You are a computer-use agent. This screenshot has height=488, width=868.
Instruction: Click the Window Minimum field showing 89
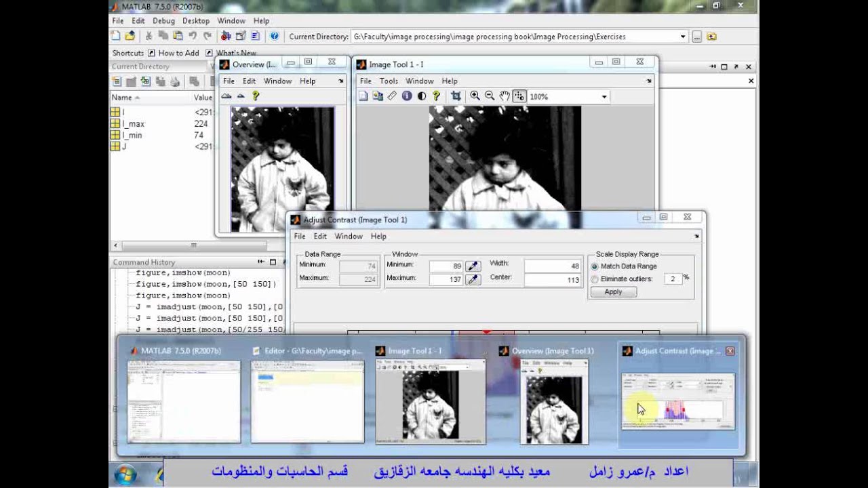pyautogui.click(x=446, y=266)
